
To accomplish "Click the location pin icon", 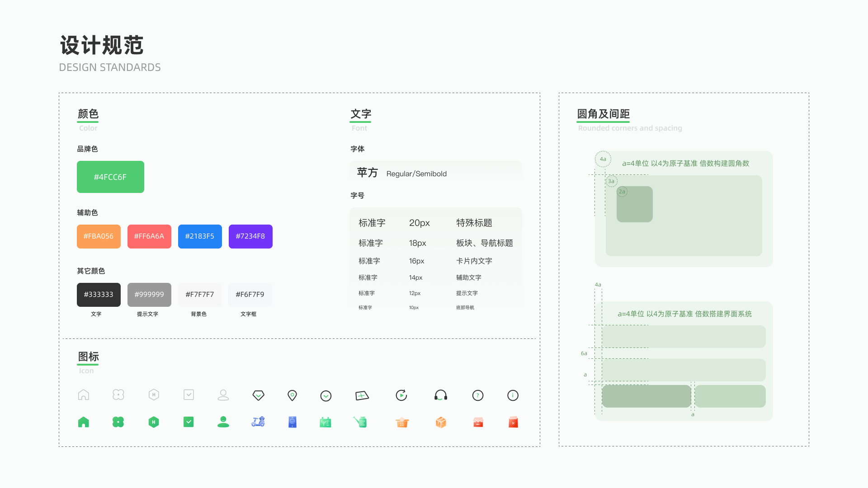I will tap(292, 395).
